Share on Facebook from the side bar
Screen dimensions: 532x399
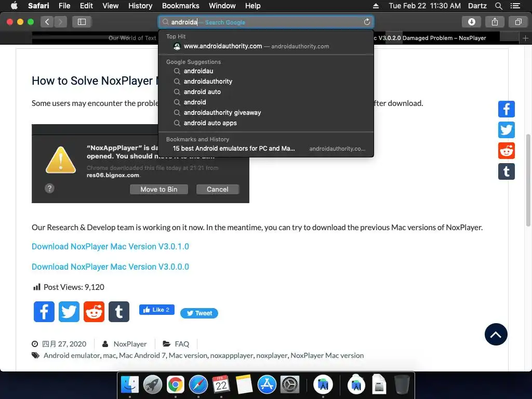coord(506,109)
